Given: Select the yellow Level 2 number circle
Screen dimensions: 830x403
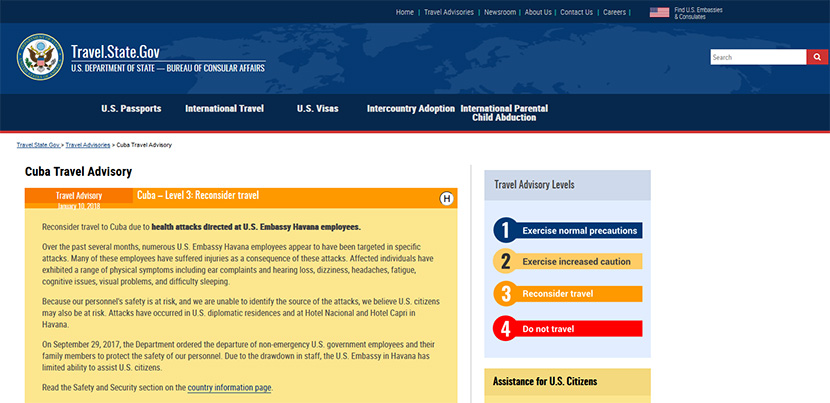Looking at the screenshot, I should pos(506,262).
